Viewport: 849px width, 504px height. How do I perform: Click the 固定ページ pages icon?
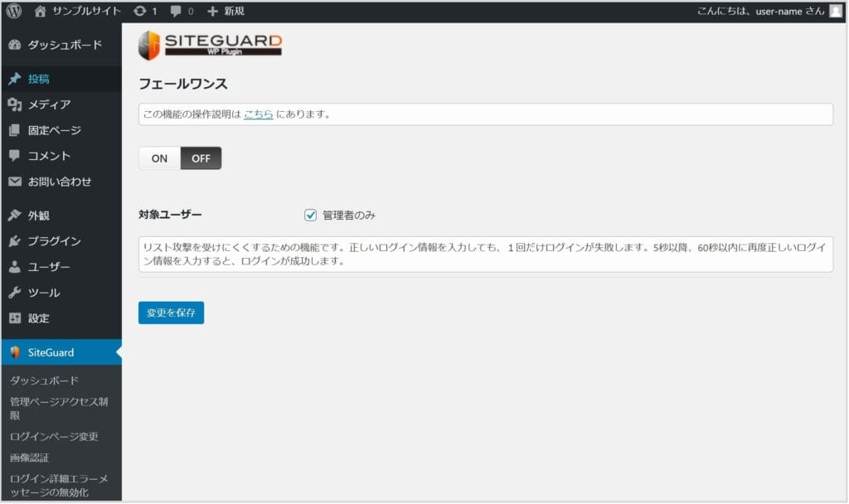(x=15, y=130)
